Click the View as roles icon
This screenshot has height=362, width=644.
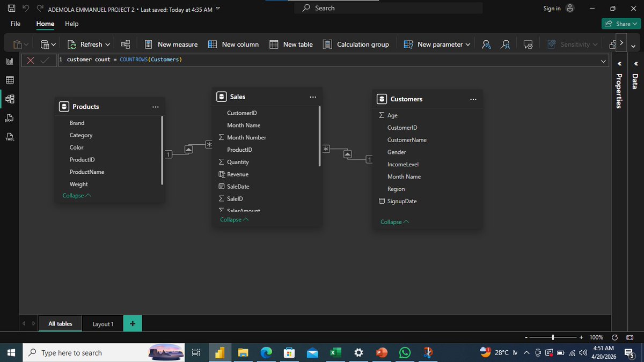click(x=505, y=45)
